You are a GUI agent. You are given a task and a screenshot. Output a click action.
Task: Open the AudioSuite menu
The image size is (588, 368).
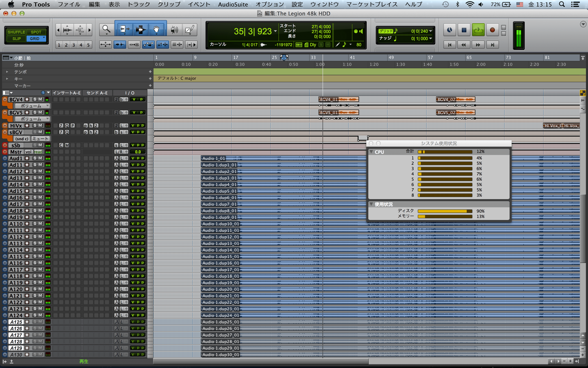click(x=233, y=4)
